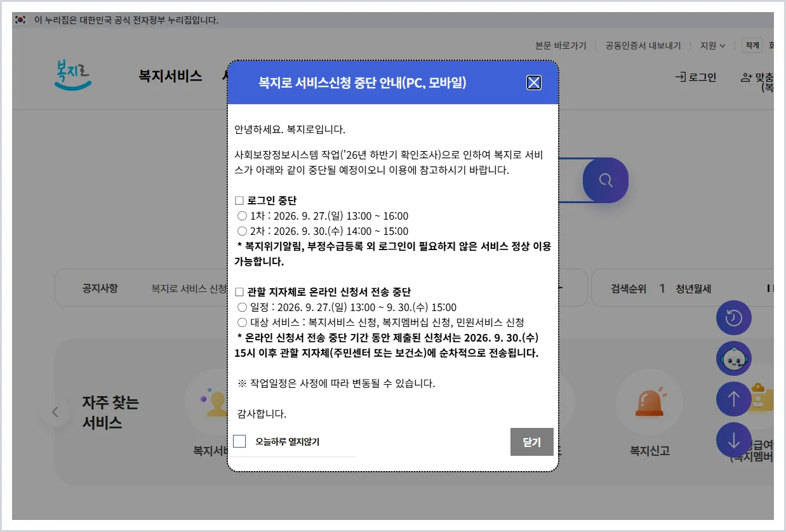Click the popup title 복지로 서비스신청 중단 안내
The width and height of the screenshot is (786, 532).
coord(362,83)
